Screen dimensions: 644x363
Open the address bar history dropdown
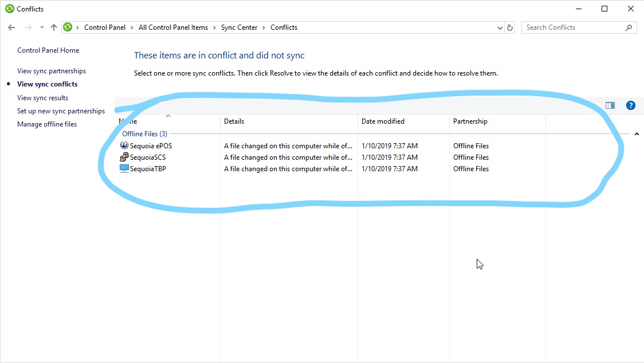point(500,27)
